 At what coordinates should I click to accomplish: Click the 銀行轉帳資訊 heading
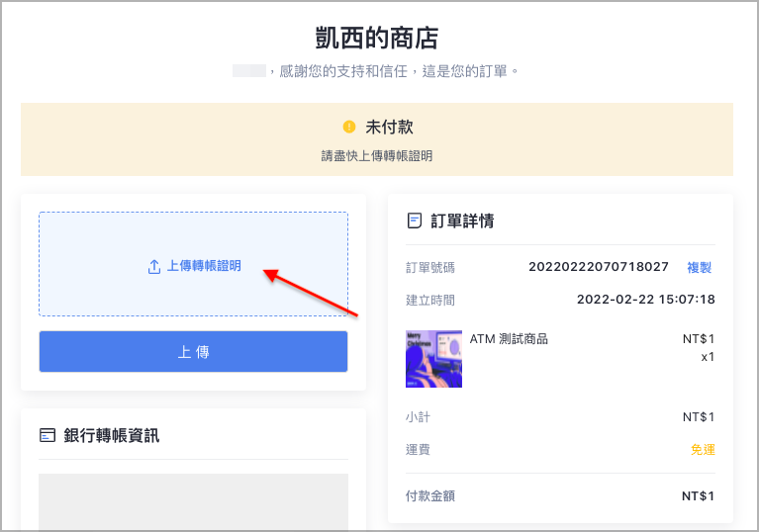click(x=112, y=435)
